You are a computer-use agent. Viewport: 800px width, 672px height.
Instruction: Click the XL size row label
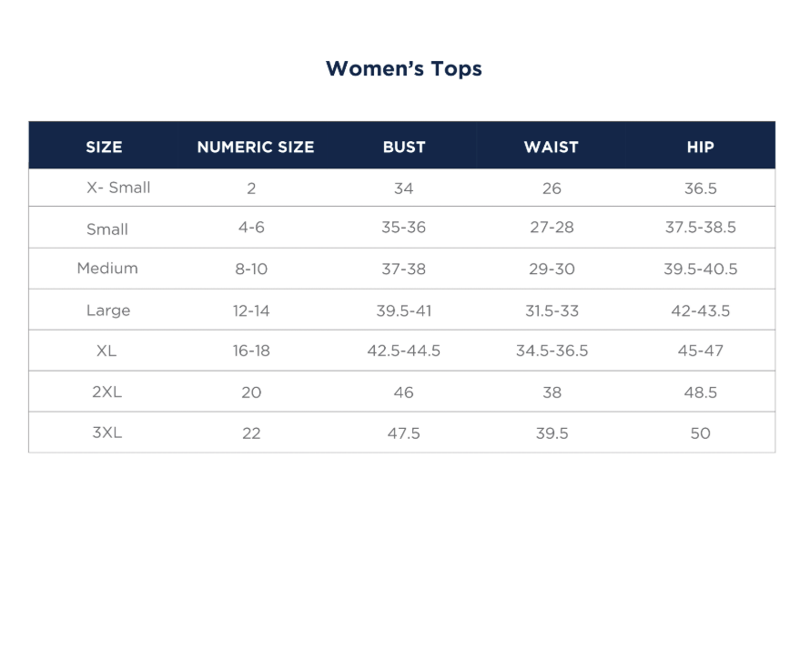pyautogui.click(x=106, y=351)
